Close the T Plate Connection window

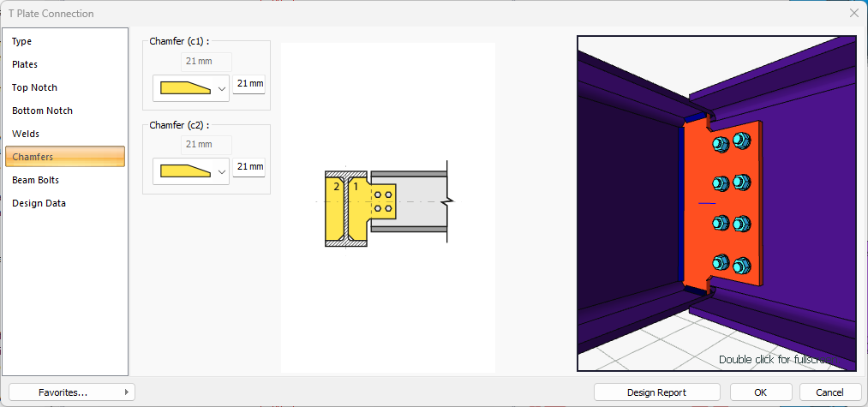pyautogui.click(x=853, y=14)
